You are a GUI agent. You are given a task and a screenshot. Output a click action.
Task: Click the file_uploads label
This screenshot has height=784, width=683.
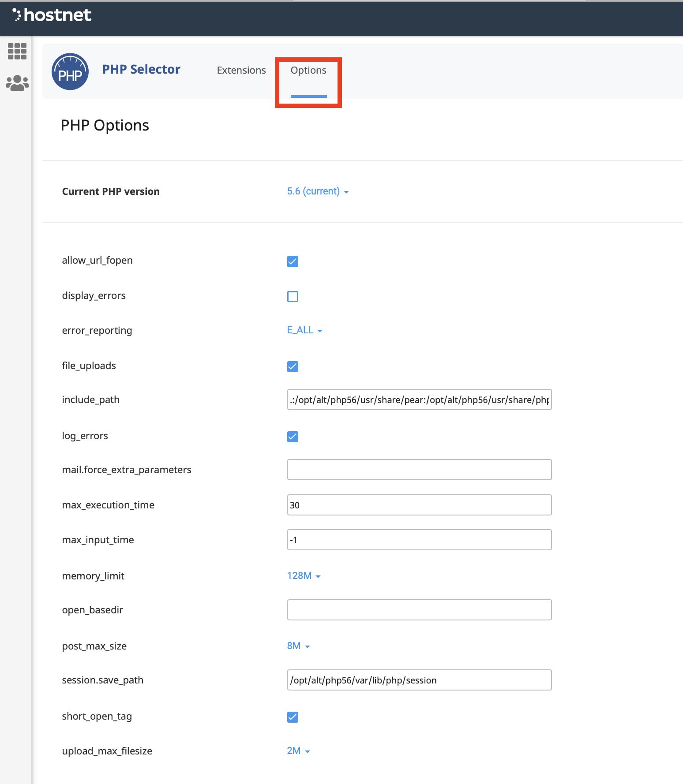pyautogui.click(x=89, y=366)
